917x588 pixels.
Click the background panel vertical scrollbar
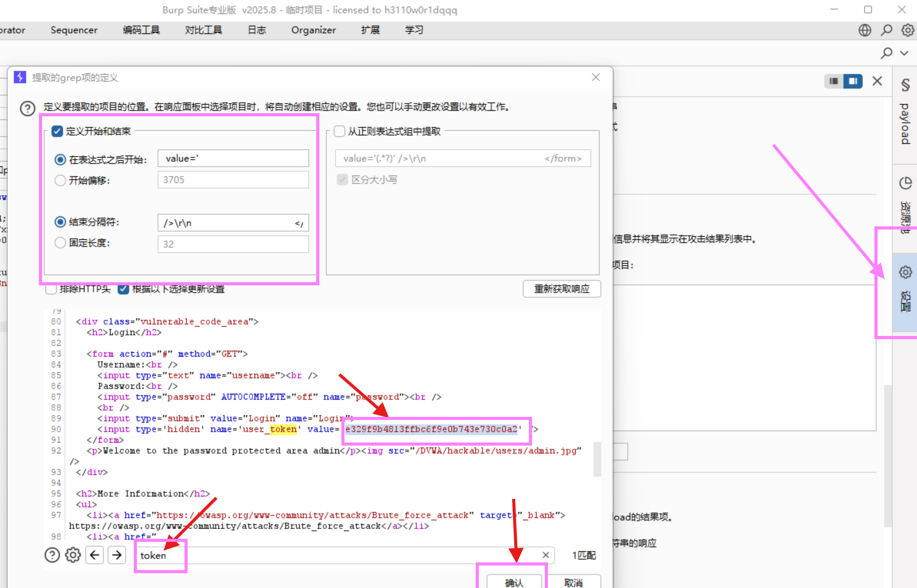coord(888,456)
